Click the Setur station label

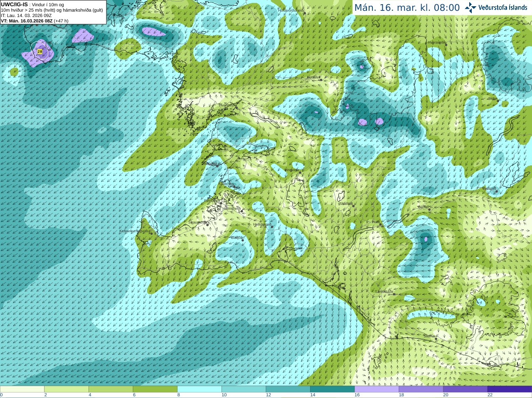coord(493,98)
